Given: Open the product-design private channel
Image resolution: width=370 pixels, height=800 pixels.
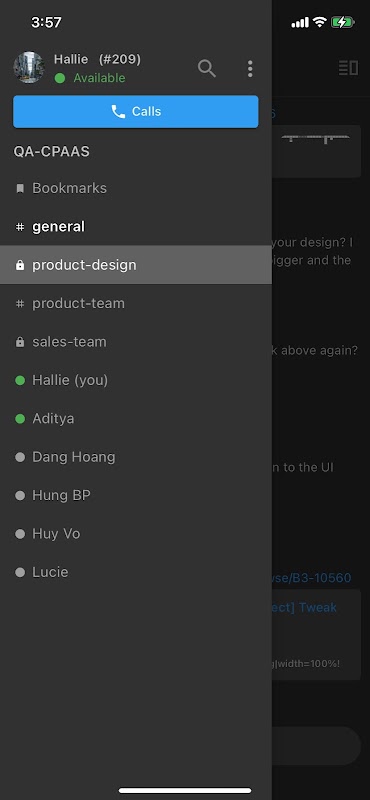Looking at the screenshot, I should pyautogui.click(x=136, y=265).
